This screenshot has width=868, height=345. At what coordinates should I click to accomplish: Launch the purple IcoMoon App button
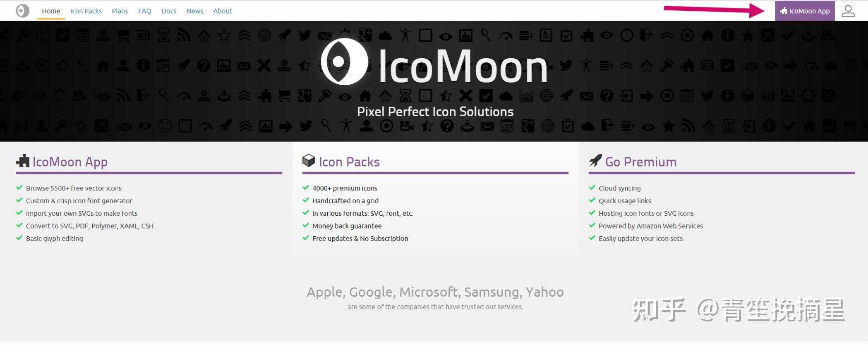805,11
